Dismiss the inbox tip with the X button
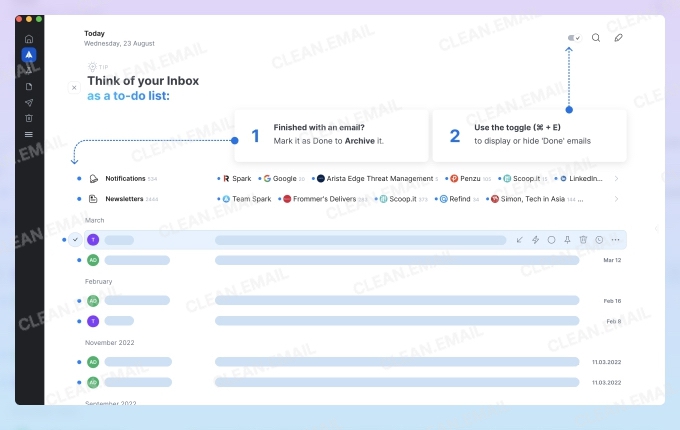Viewport: 680px width, 430px height. (74, 88)
